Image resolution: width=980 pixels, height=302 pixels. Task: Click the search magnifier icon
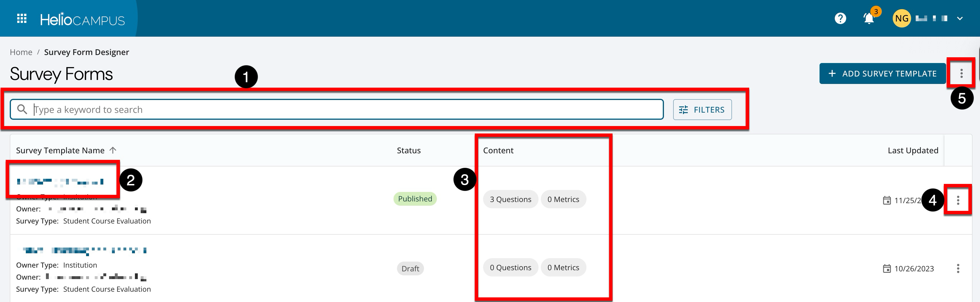(22, 109)
